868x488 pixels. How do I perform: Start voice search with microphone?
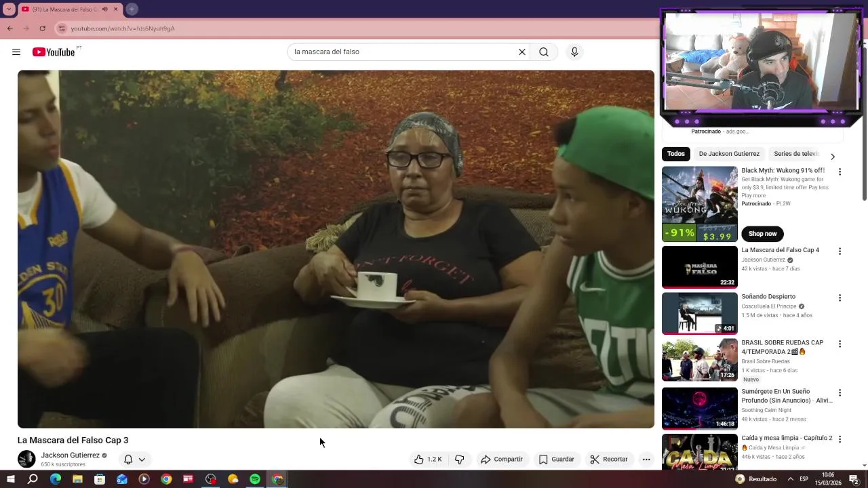tap(574, 52)
